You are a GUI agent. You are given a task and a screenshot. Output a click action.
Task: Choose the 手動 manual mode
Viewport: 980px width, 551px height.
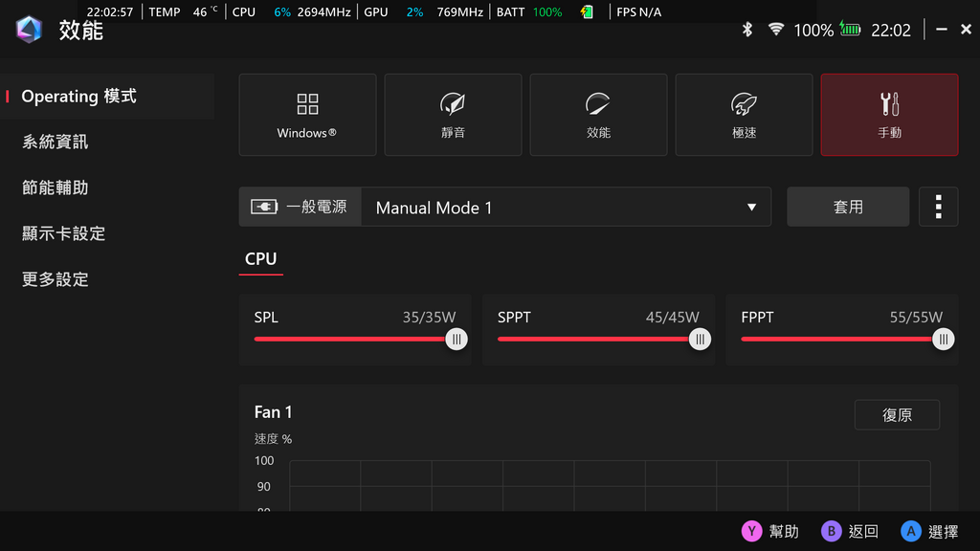coord(889,115)
